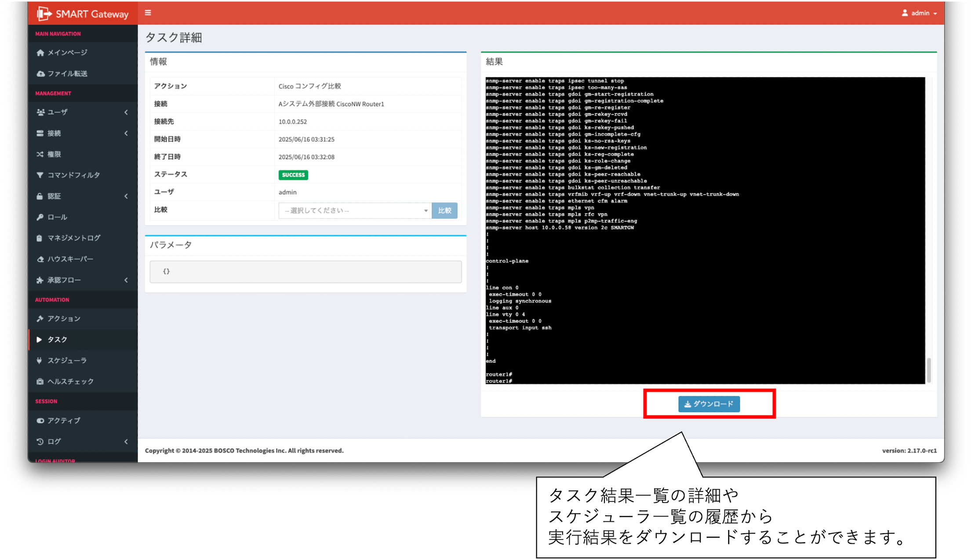Click the cloud icon for ファイル転送
971x560 pixels.
[40, 74]
